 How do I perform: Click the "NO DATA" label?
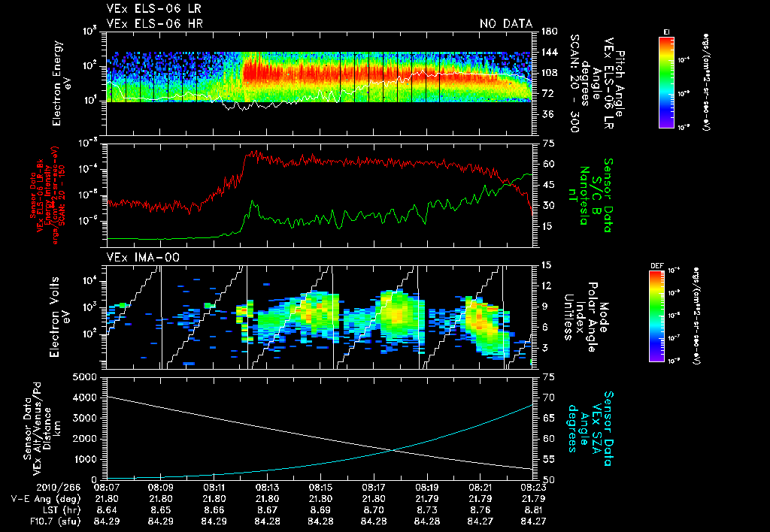pyautogui.click(x=506, y=23)
